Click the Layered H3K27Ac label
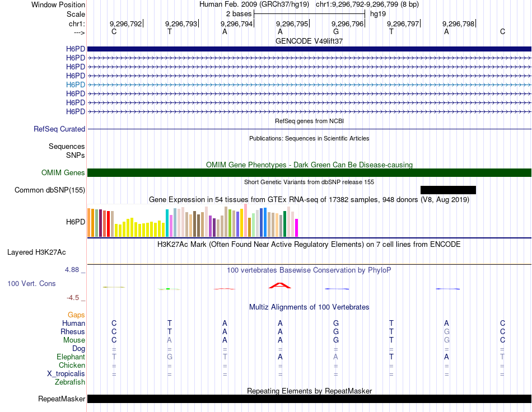This screenshot has height=412, width=532. pyautogui.click(x=36, y=252)
